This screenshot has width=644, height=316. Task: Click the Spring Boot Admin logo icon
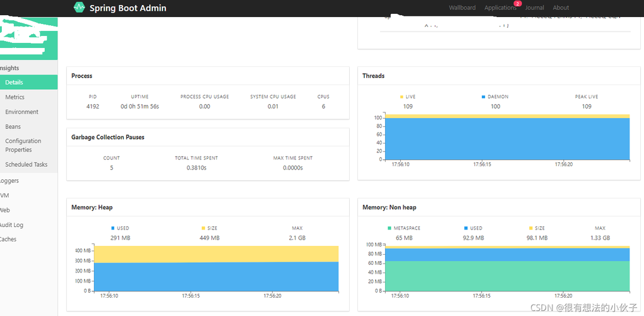(79, 8)
